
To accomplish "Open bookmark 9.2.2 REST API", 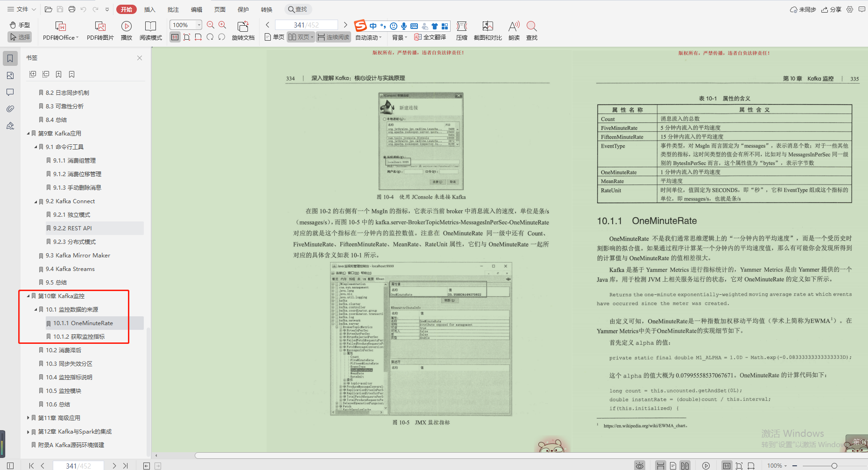I will point(72,228).
